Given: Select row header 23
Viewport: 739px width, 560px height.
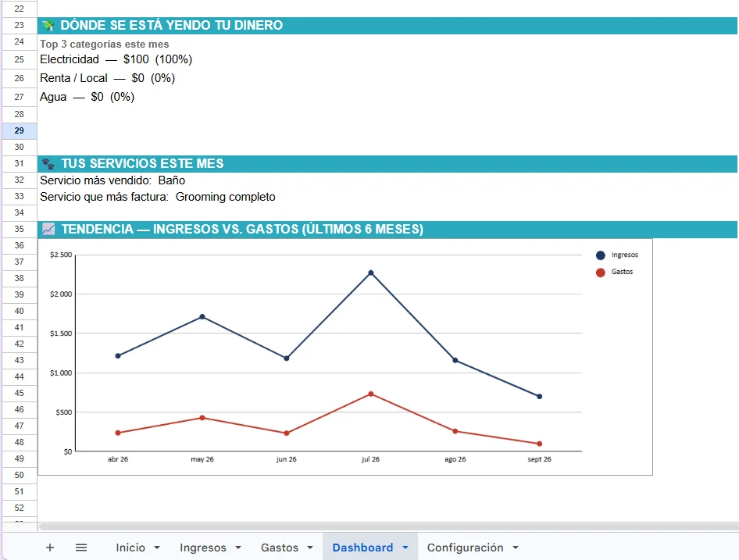Looking at the screenshot, I should (19, 25).
